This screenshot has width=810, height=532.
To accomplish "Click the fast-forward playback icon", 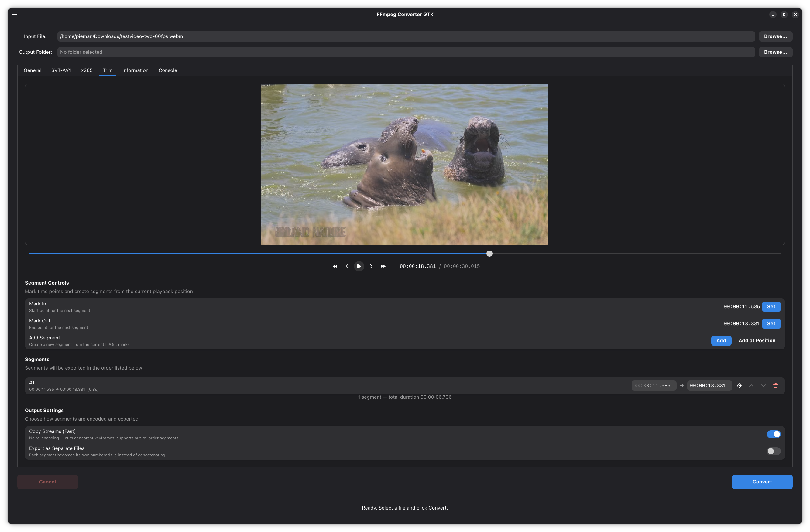I will pos(383,266).
